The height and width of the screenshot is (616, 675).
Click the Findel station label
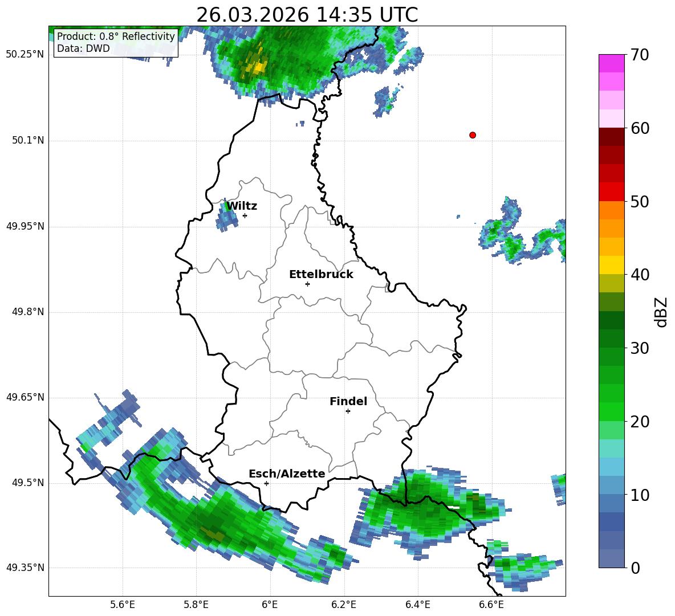[348, 401]
